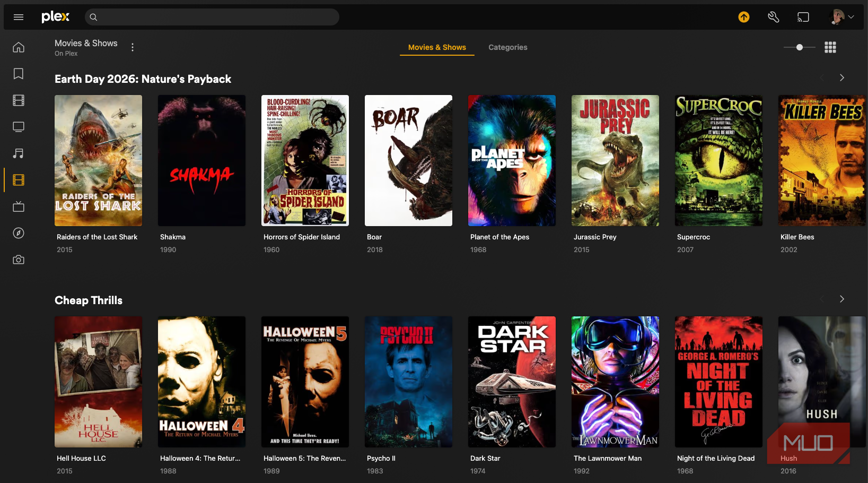Open the Halloween 5 poster
The width and height of the screenshot is (868, 483).
click(x=305, y=382)
